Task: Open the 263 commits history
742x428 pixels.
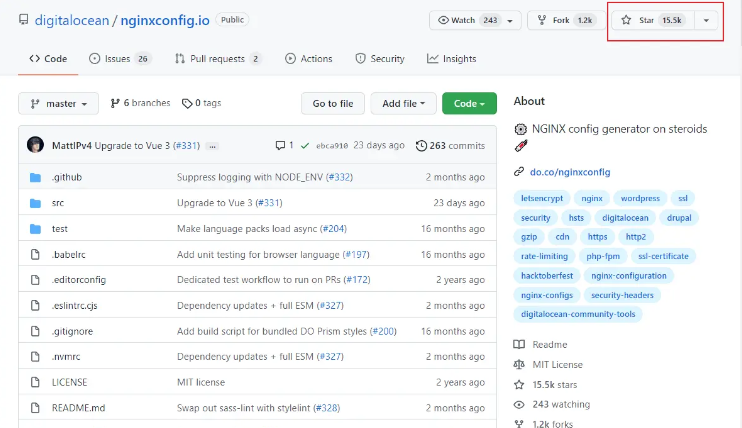Action: (x=450, y=145)
